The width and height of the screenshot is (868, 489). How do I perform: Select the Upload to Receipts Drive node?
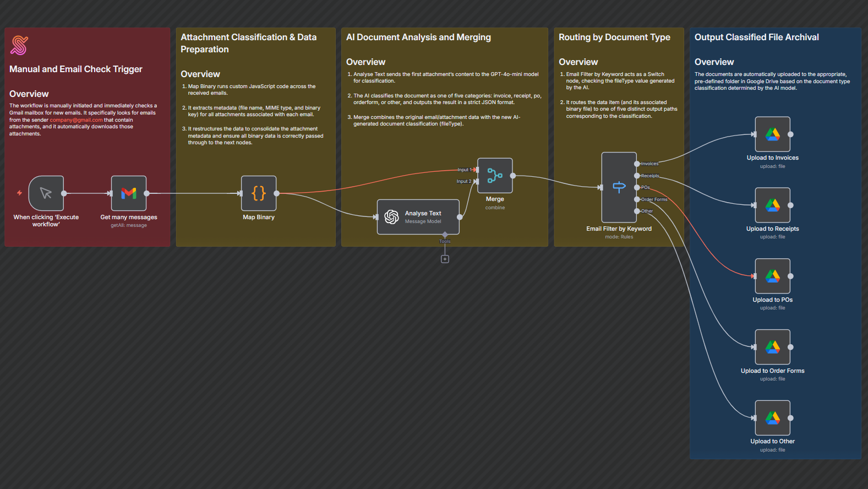[x=772, y=205]
